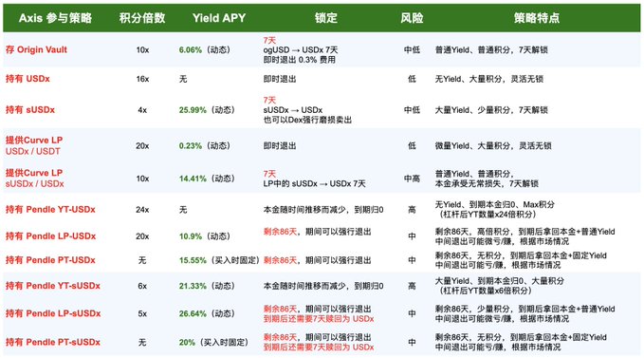Select the '存 Origin Vault' strategy cell

36,49
